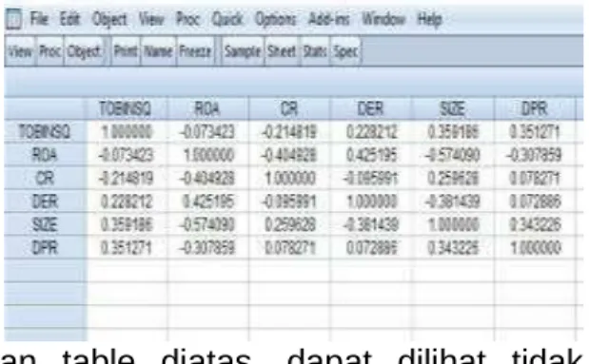Select the SIZE row label
Screen dimensions: 589x364
(x=45, y=224)
